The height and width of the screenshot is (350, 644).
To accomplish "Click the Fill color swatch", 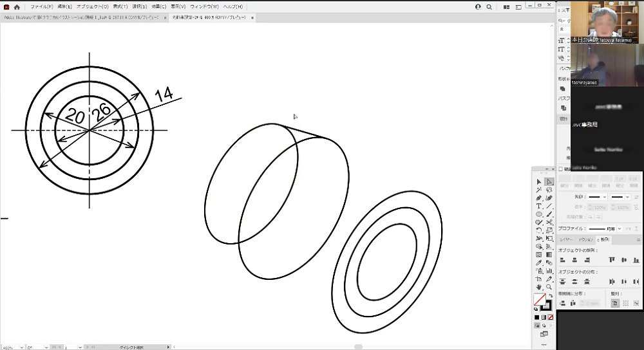I will tap(539, 300).
